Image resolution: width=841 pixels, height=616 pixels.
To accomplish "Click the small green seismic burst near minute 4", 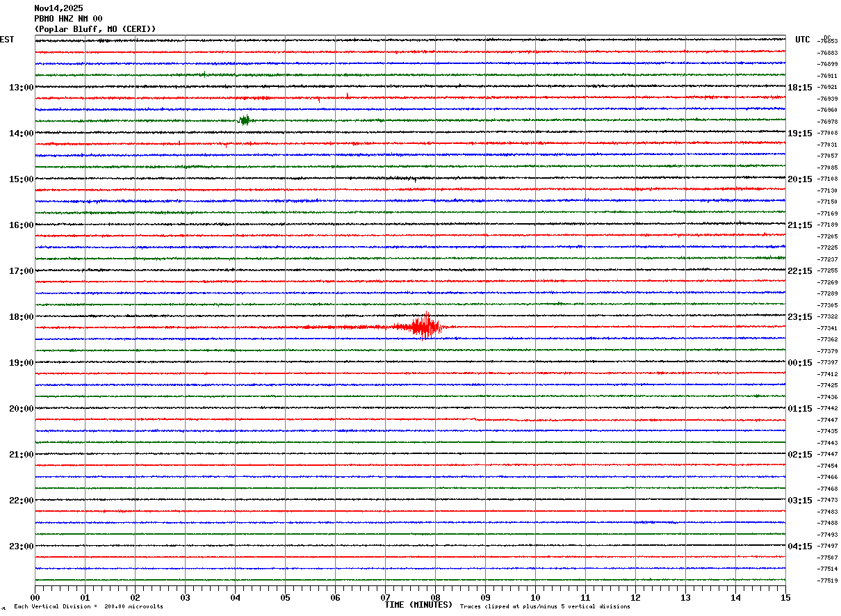I will click(x=244, y=120).
